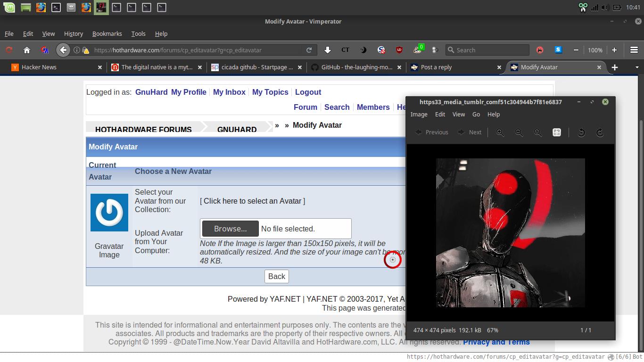Screen dimensions: 644x362
Task: Open the list all tabs dropdown arrow
Action: click(637, 67)
